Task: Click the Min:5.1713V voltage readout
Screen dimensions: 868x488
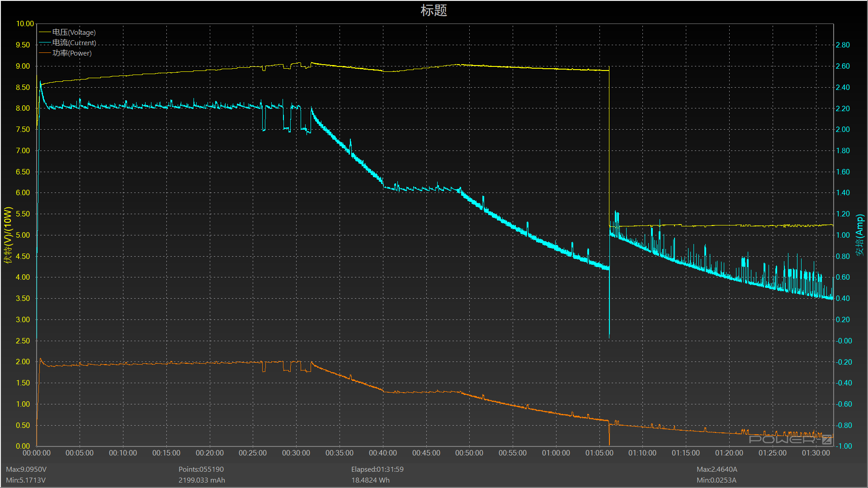Action: 26,480
